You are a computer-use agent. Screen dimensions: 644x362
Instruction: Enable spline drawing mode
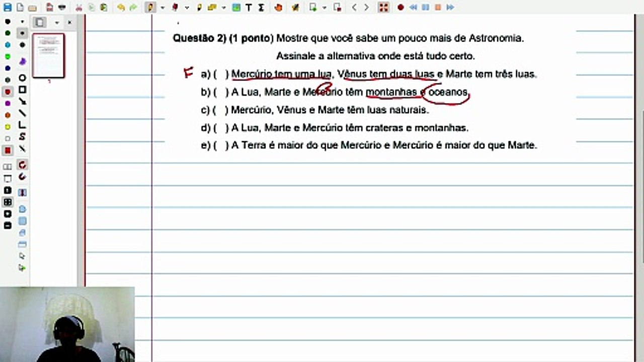point(22,137)
